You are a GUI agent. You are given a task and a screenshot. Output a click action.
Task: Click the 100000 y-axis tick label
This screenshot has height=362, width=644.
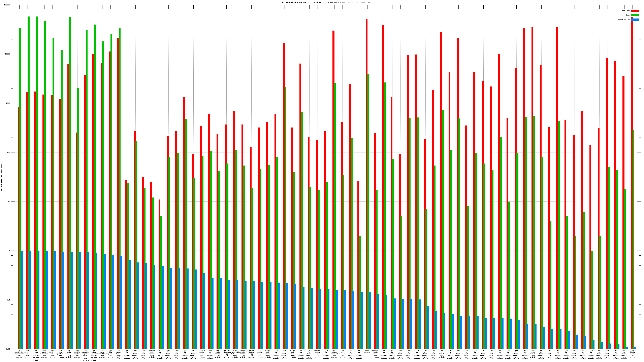(x=7, y=5)
